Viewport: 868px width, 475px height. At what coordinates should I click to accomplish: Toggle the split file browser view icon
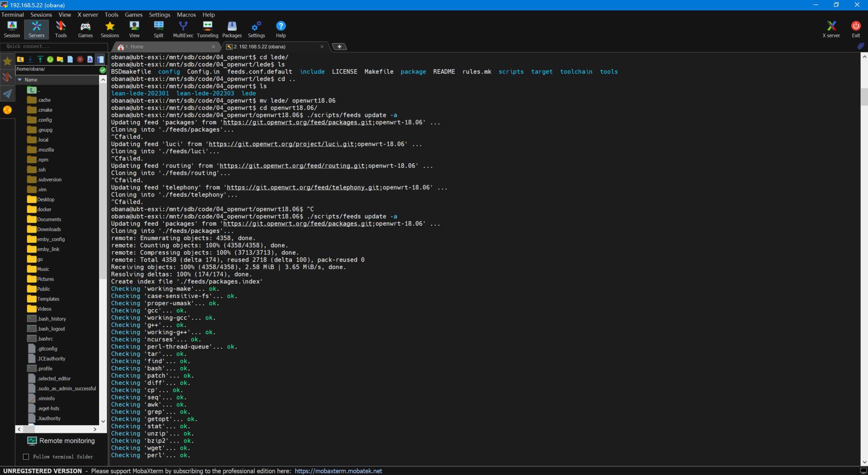100,59
